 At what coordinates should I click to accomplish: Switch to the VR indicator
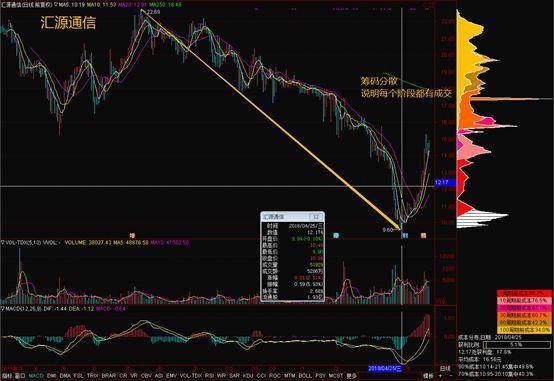134,376
